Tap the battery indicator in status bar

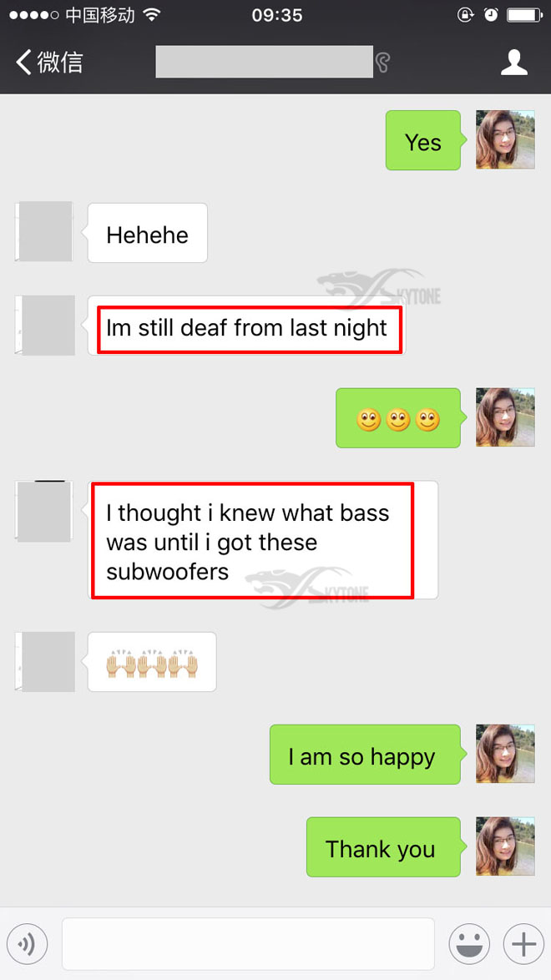(x=524, y=15)
